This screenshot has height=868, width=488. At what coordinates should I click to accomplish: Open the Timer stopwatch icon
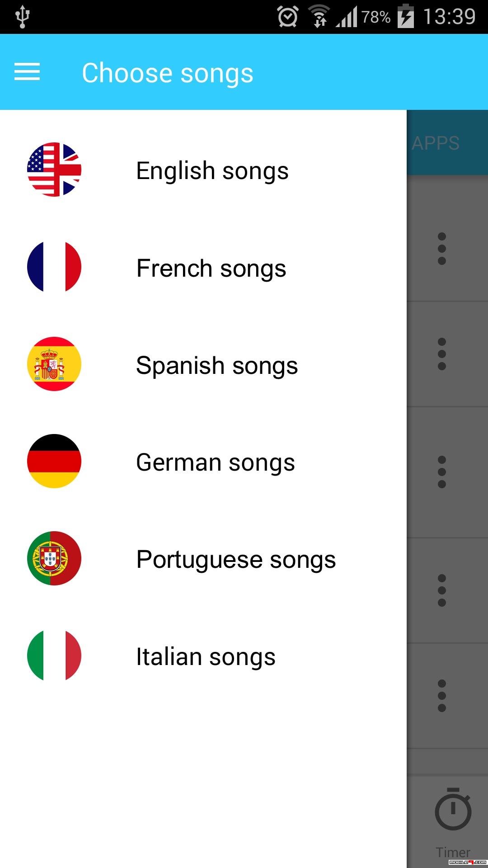coord(453,810)
